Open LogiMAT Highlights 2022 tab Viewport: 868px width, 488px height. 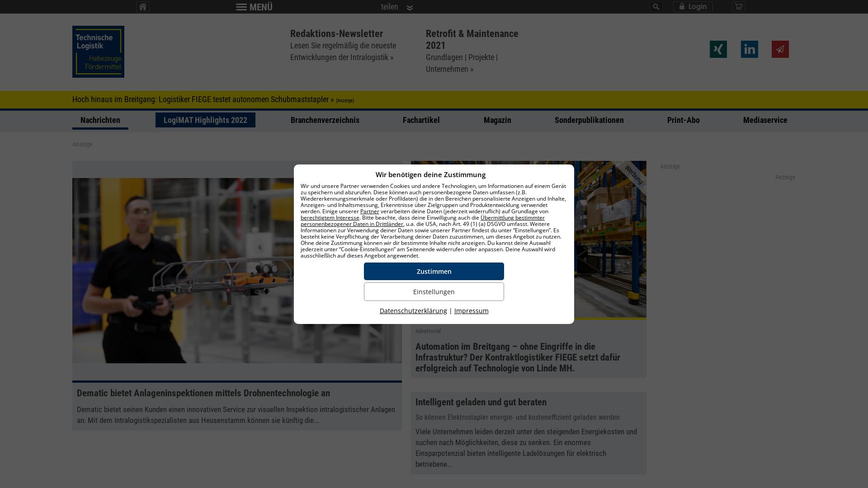pyautogui.click(x=205, y=120)
